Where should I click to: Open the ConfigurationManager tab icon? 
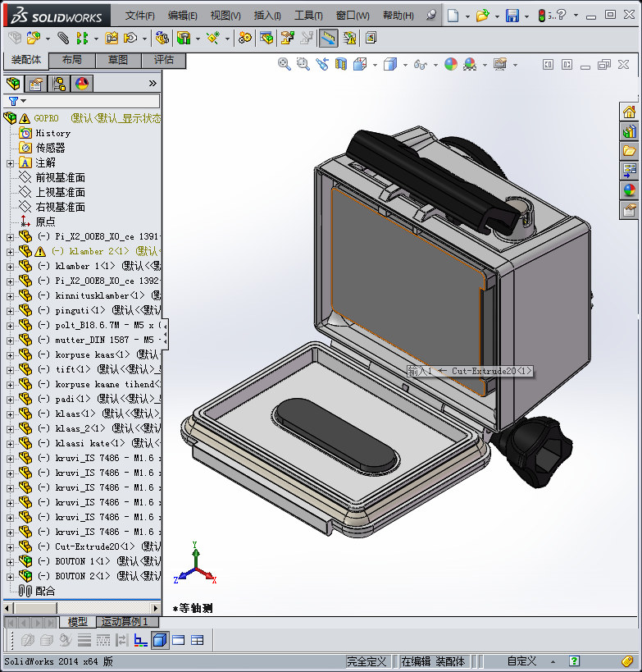click(x=59, y=84)
